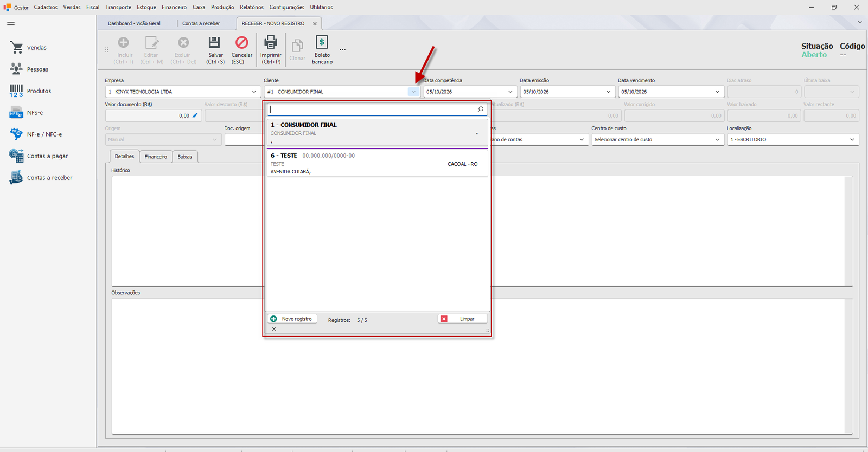The image size is (868, 452).
Task: Click the toolbar overflow ellipsis
Action: pyautogui.click(x=342, y=50)
